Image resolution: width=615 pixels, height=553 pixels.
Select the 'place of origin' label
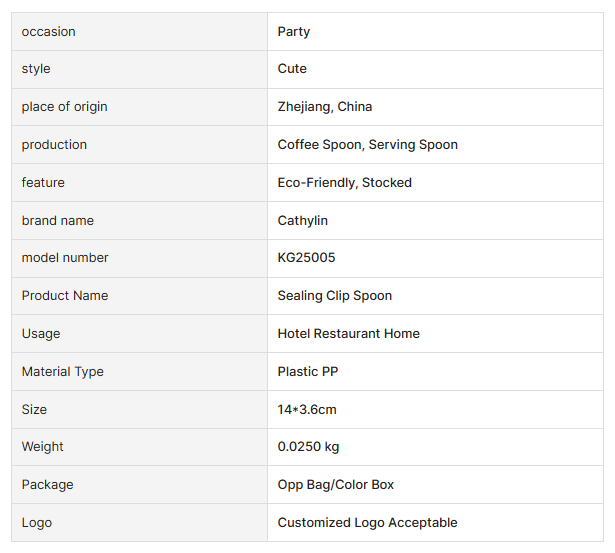click(64, 107)
